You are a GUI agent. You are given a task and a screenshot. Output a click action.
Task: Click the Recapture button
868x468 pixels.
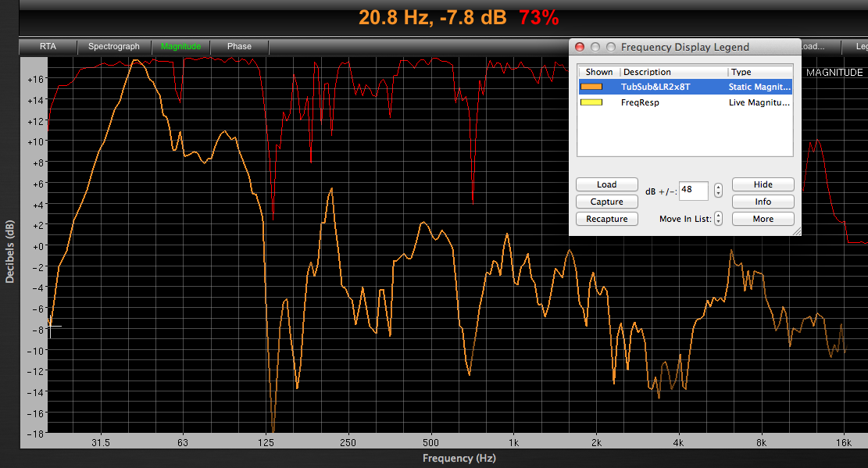pyautogui.click(x=607, y=219)
